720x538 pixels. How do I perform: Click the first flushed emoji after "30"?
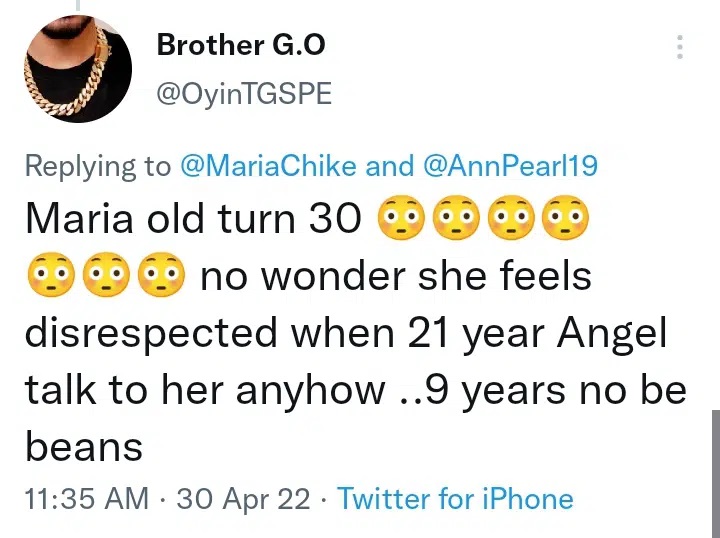pyautogui.click(x=400, y=218)
